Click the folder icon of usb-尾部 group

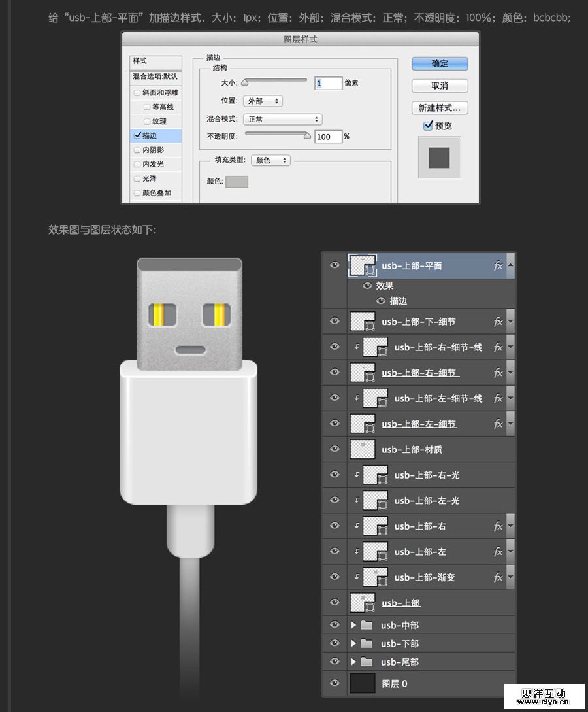[x=367, y=661]
